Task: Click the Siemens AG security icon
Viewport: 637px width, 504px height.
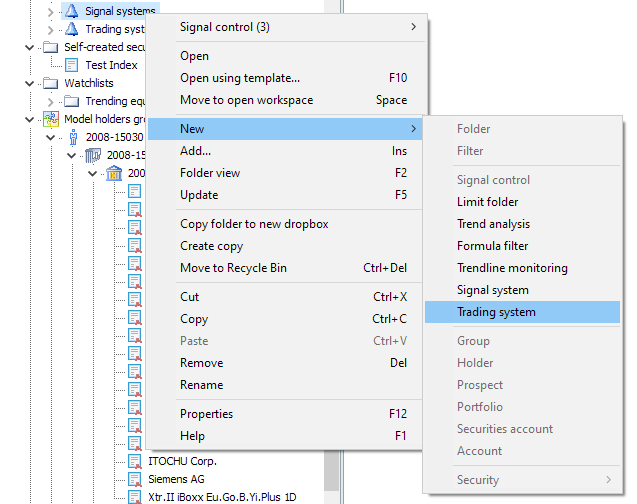Action: [135, 479]
